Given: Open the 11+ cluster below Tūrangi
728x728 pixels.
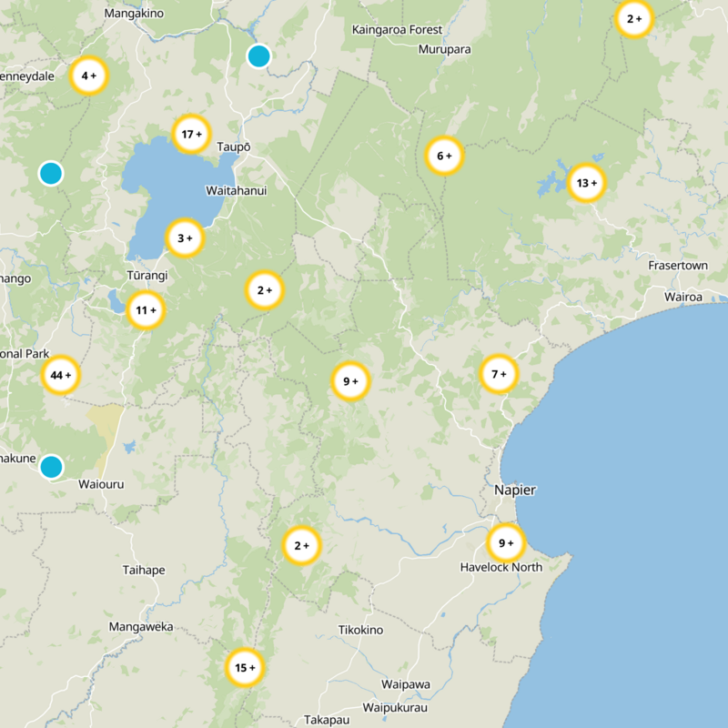Looking at the screenshot, I should 146,309.
